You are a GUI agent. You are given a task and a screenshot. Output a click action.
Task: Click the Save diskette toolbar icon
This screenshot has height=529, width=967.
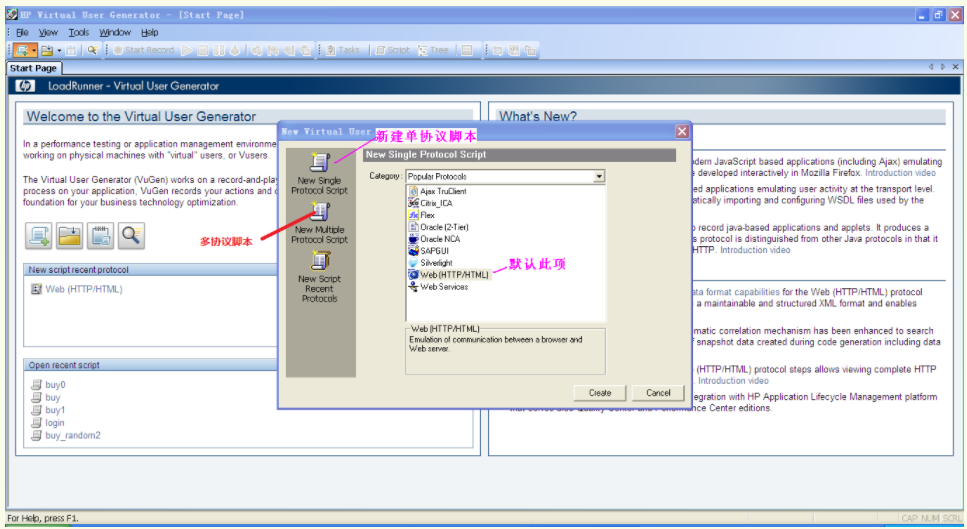pos(72,50)
